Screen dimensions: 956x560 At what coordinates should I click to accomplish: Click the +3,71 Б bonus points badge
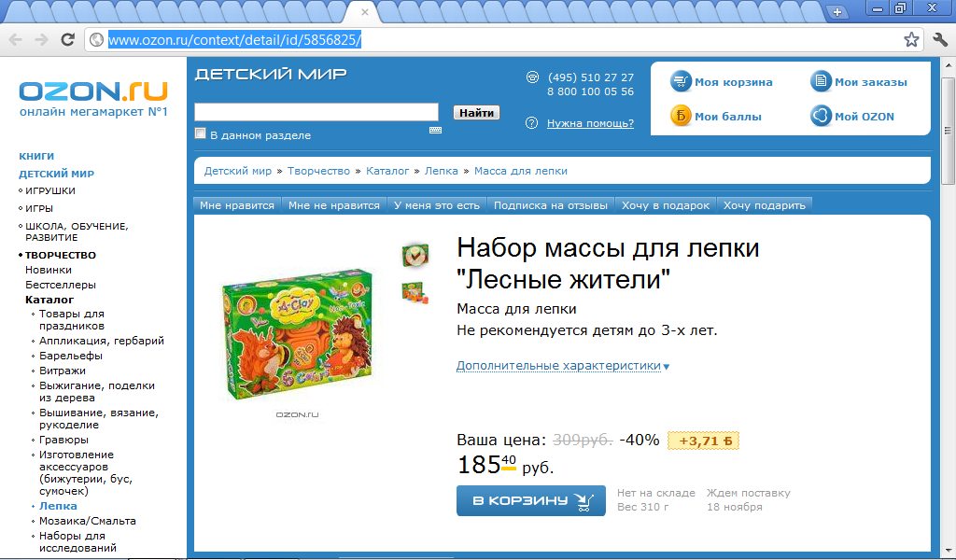(x=703, y=441)
